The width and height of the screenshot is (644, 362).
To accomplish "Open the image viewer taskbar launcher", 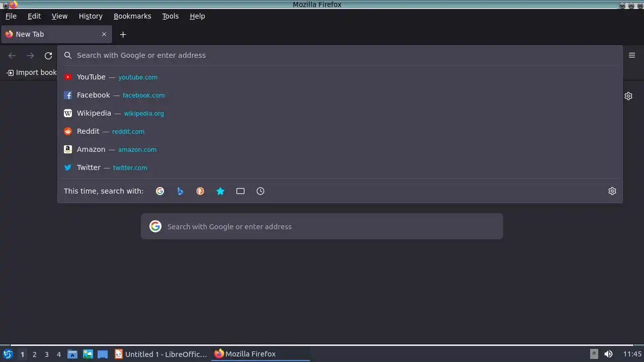I will click(x=88, y=354).
